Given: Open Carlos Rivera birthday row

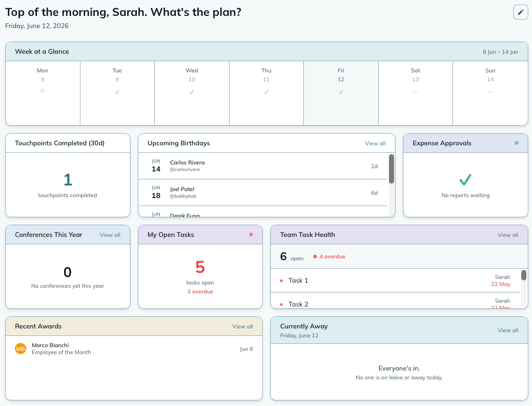Looking at the screenshot, I should point(263,166).
